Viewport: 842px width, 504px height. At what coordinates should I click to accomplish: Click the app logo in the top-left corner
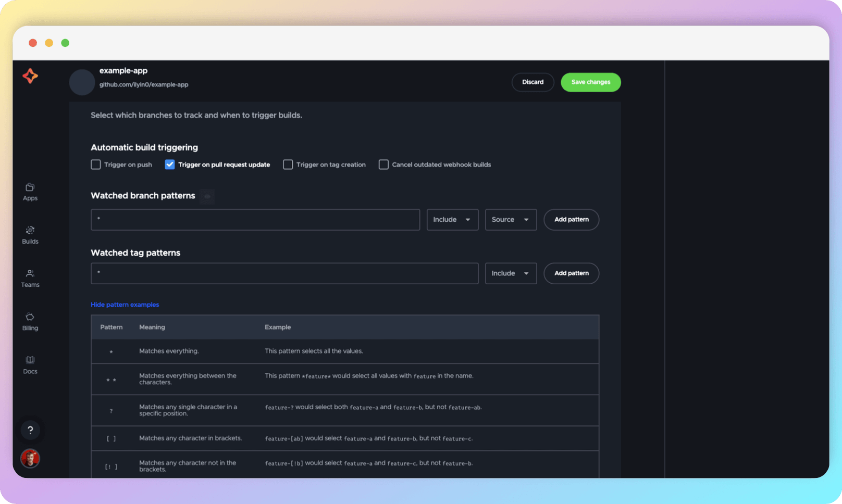(x=30, y=76)
